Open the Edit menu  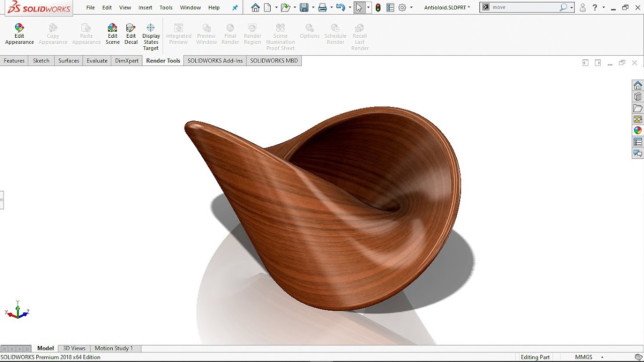(107, 8)
